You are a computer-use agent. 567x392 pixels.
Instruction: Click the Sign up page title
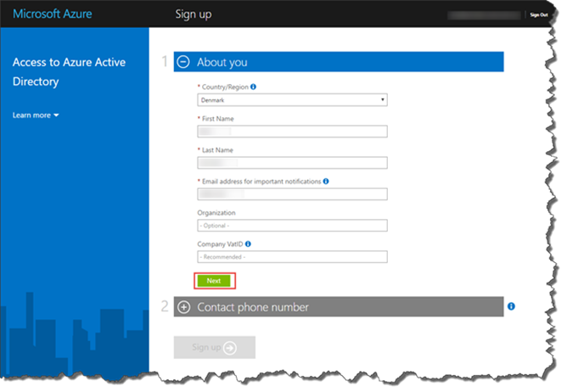click(x=194, y=14)
